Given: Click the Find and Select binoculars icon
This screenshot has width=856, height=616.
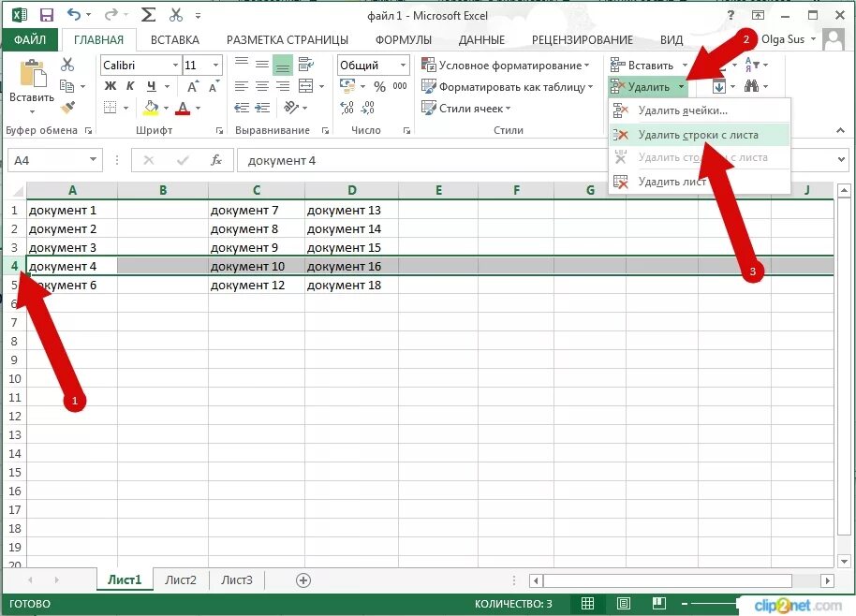Looking at the screenshot, I should coord(751,86).
